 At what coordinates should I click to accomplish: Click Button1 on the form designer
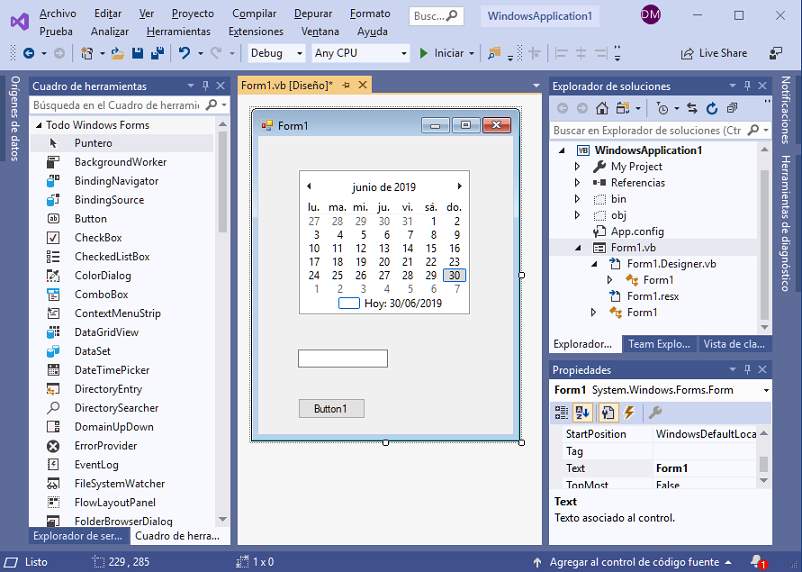click(x=331, y=409)
